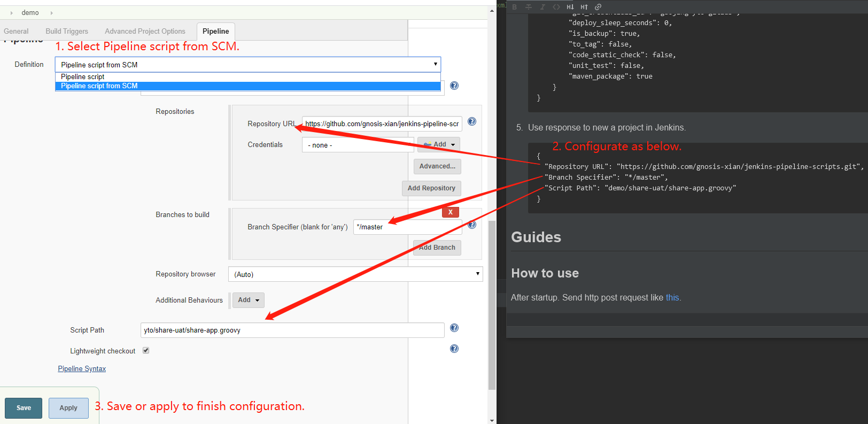Image resolution: width=868 pixels, height=424 pixels.
Task: Open the Repository browser (Auto) dropdown
Action: point(355,274)
